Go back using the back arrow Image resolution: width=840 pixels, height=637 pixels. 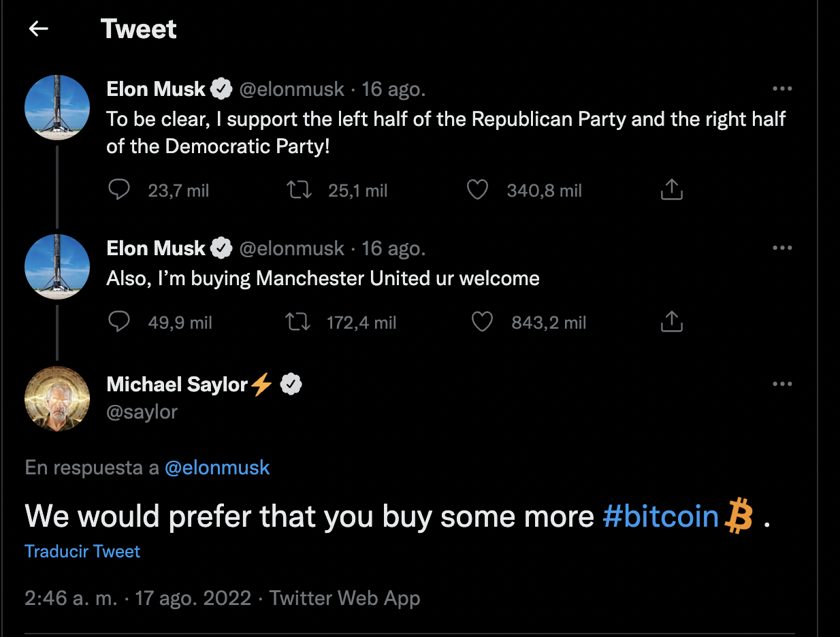tap(39, 29)
